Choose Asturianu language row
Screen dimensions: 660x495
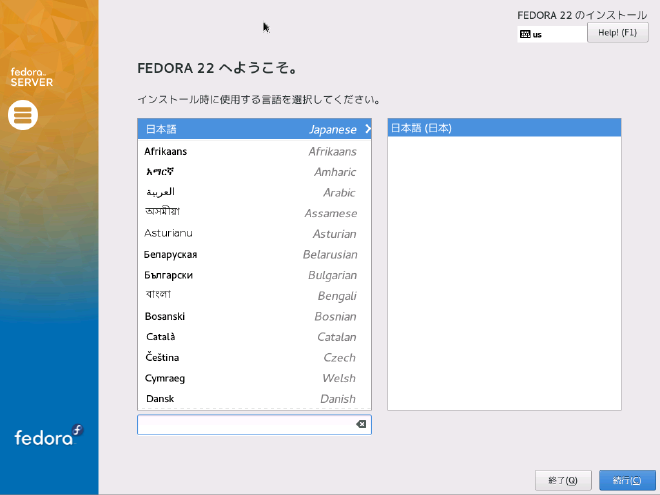pos(254,234)
